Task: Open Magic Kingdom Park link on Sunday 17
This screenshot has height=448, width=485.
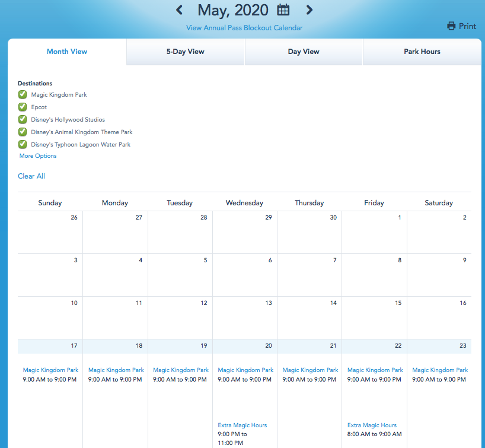Action: point(51,370)
